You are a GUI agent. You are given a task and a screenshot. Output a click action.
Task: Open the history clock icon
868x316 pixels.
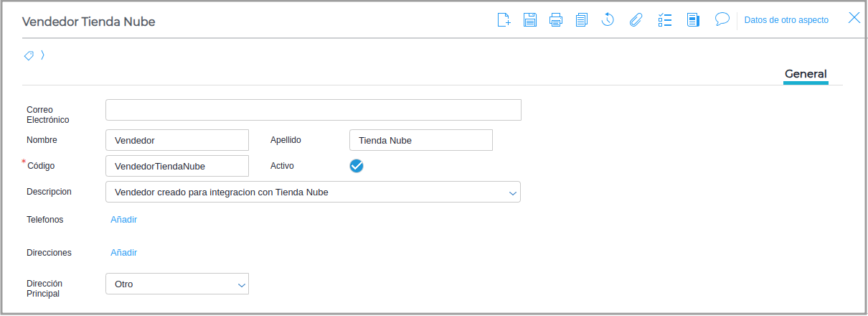click(608, 19)
